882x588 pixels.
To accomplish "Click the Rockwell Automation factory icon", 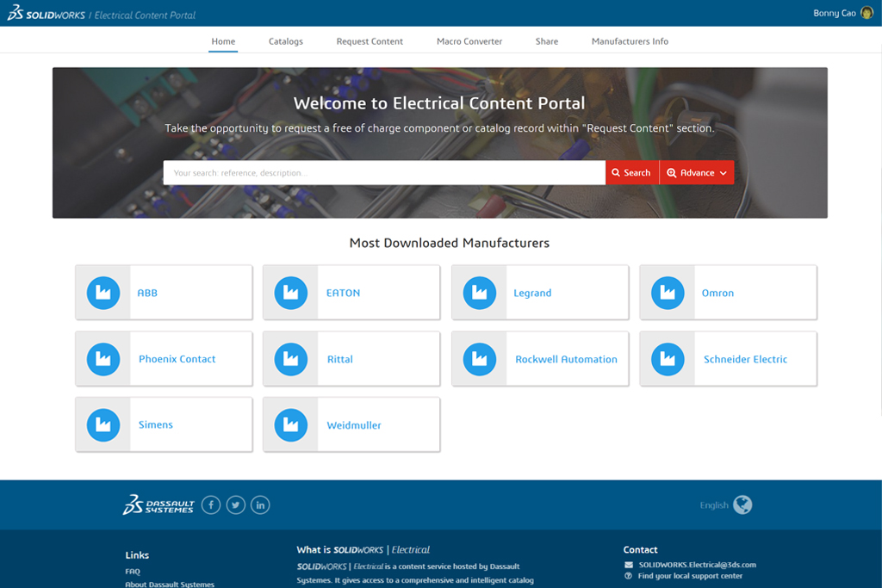I will 479,359.
